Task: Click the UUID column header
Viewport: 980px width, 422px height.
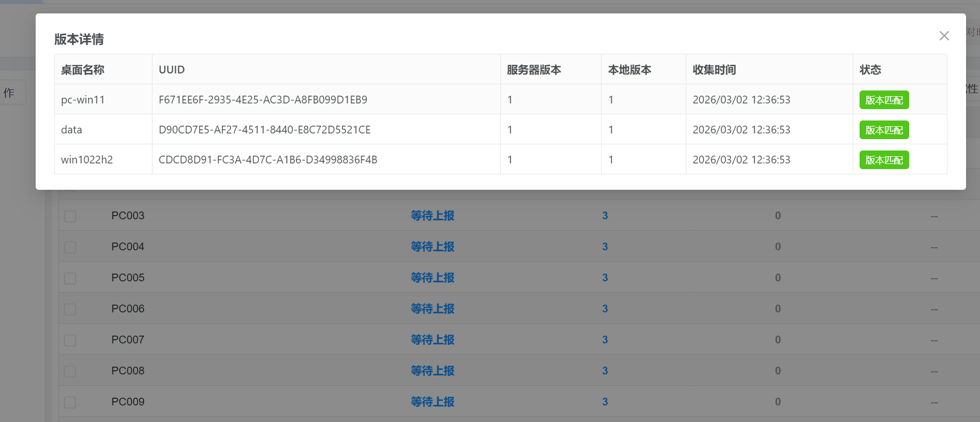Action: 172,70
